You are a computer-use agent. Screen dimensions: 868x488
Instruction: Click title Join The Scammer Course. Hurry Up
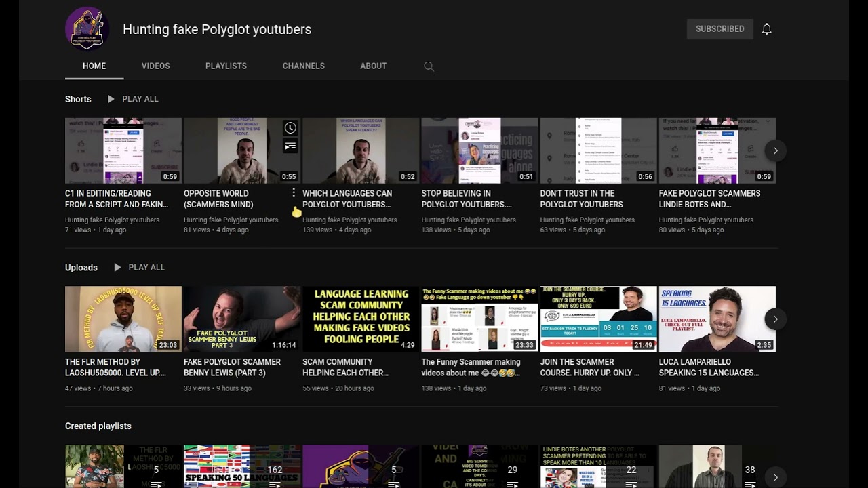(590, 367)
